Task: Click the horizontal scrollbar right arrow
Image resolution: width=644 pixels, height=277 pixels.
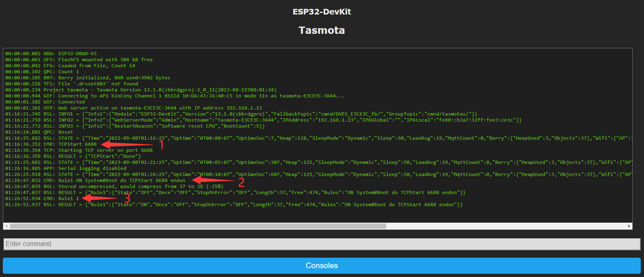Action: coord(629,226)
